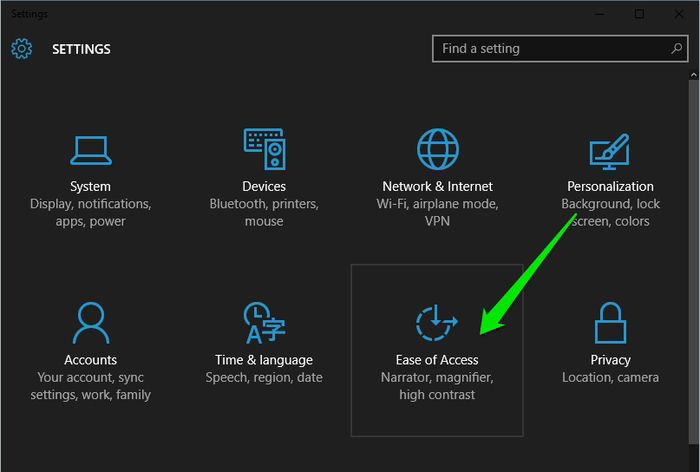Click the Accounts label text
This screenshot has height=472, width=700.
point(91,360)
